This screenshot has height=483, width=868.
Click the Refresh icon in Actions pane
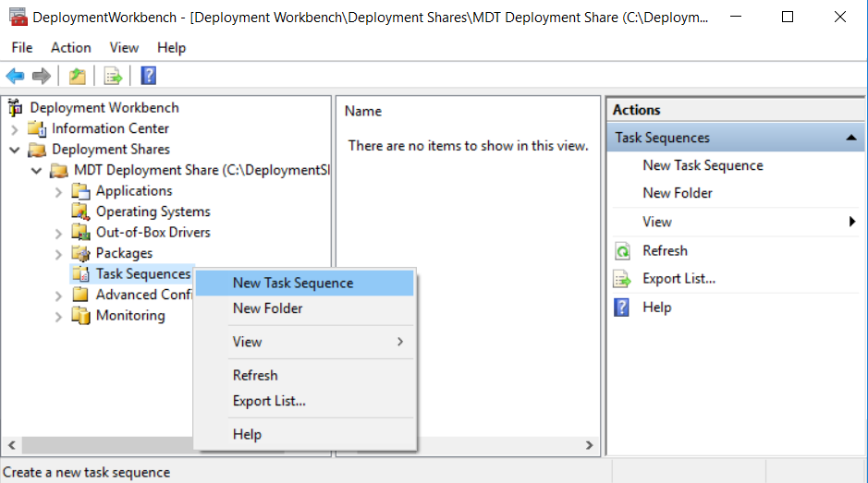(x=623, y=251)
